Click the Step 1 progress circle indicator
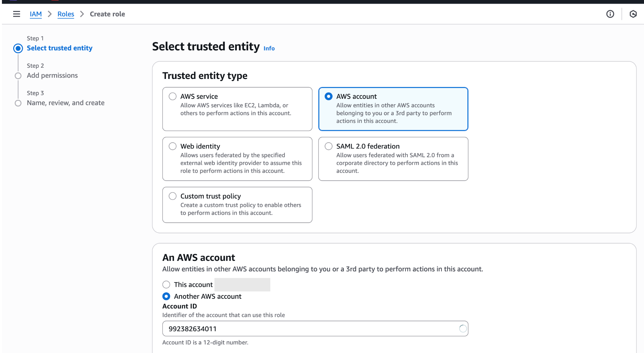Image resolution: width=644 pixels, height=353 pixels. tap(18, 48)
